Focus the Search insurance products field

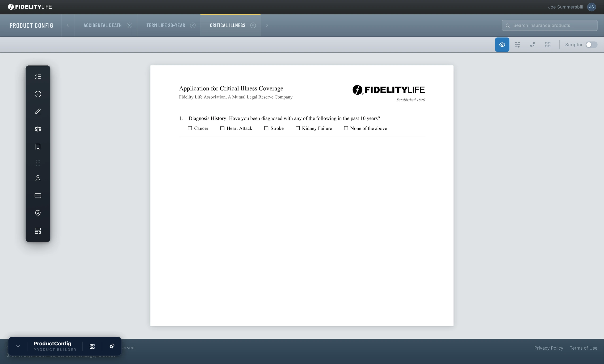pyautogui.click(x=549, y=25)
